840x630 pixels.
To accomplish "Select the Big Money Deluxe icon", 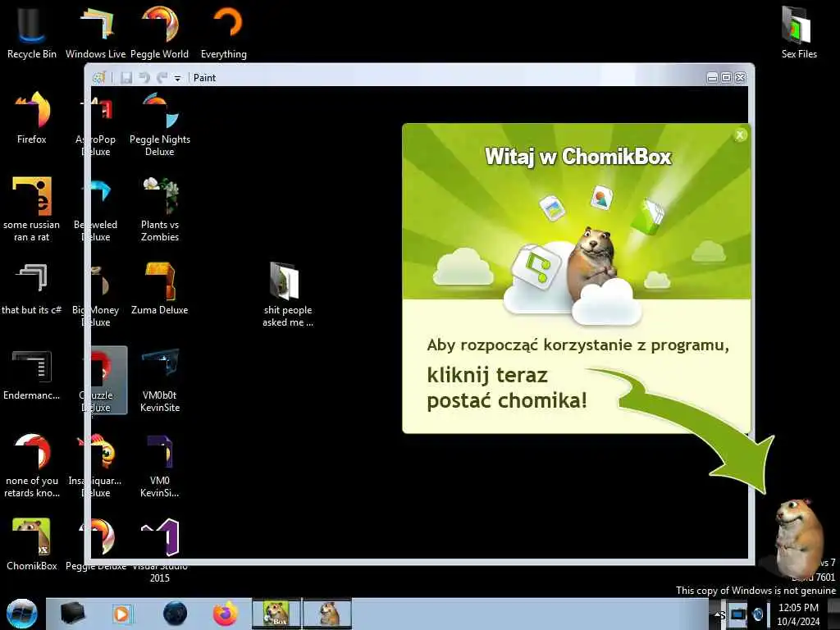I will pos(97,294).
